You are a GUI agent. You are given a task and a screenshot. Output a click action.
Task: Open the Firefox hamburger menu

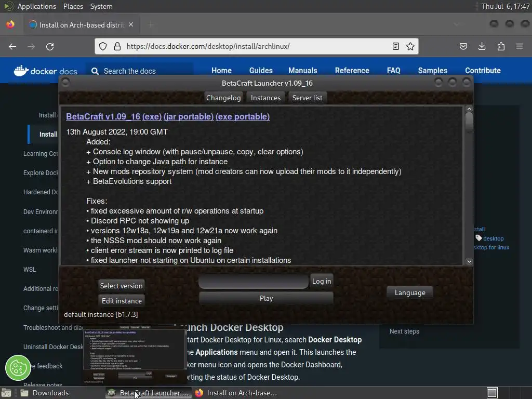coord(520,46)
